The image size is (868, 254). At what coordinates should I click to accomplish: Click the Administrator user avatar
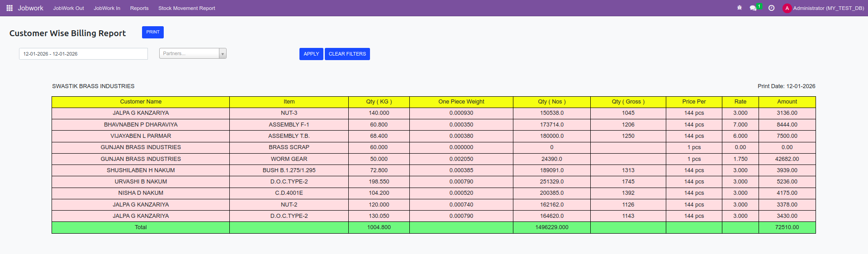point(787,8)
